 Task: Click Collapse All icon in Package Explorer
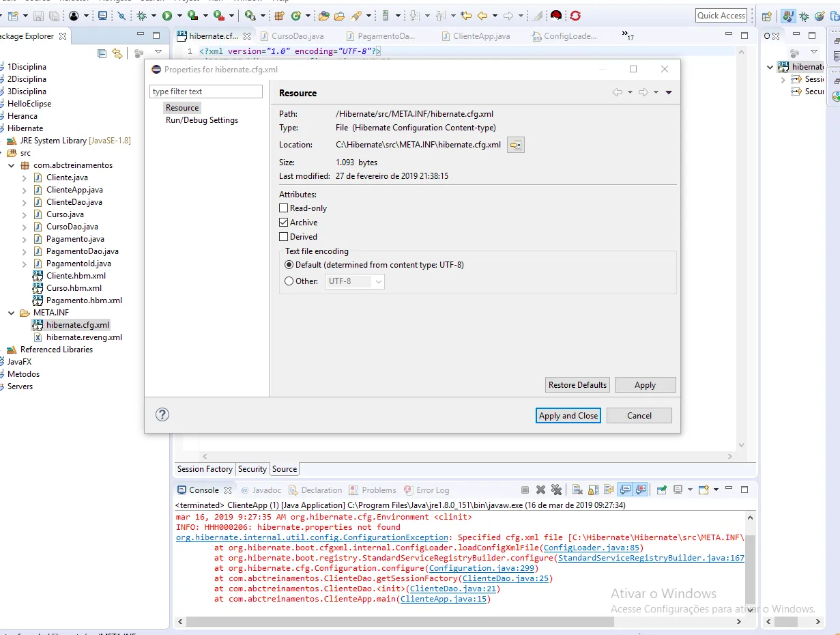click(x=102, y=53)
